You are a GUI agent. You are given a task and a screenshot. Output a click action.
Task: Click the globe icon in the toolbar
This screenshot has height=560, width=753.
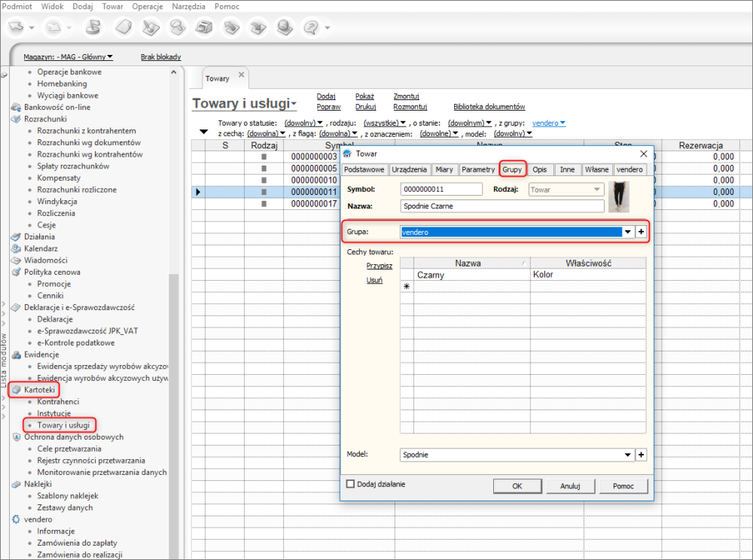pos(285,28)
